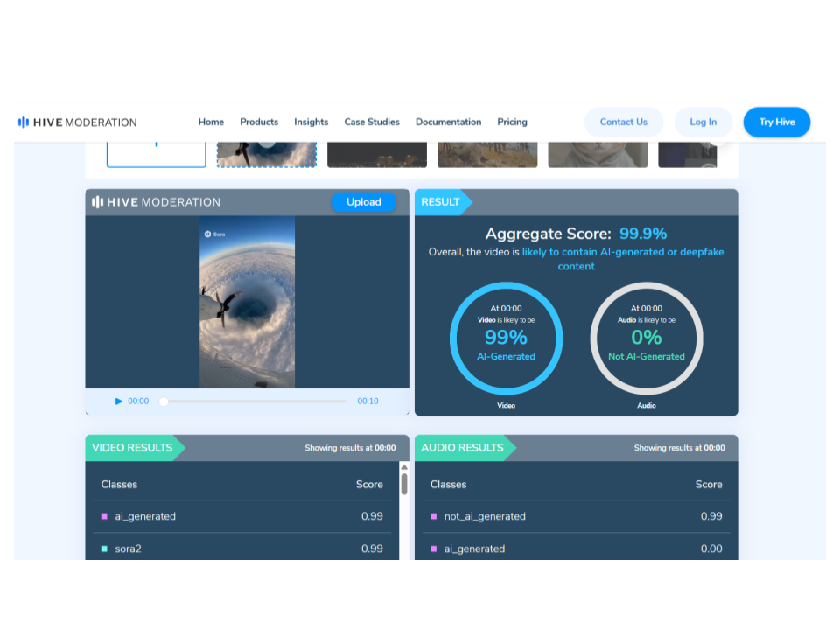Click the Hive Moderation logo in navbar
The height and width of the screenshot is (630, 840).
click(77, 122)
